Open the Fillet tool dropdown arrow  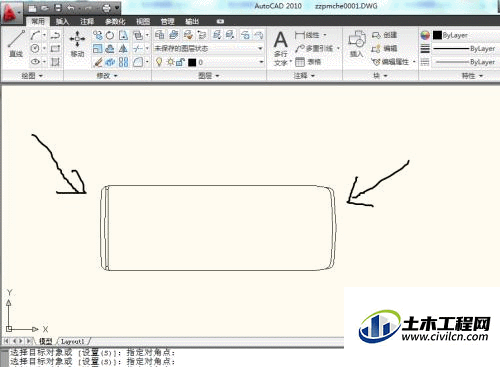[147, 62]
